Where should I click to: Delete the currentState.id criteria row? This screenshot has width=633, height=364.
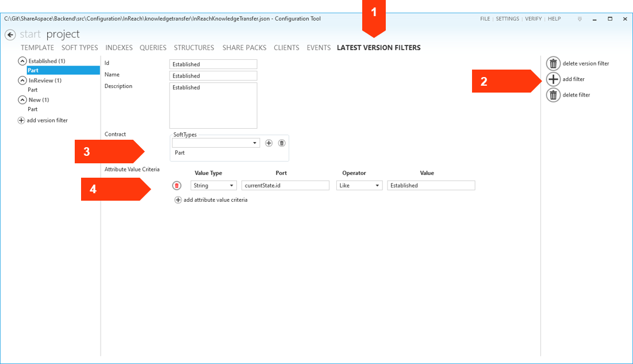177,185
